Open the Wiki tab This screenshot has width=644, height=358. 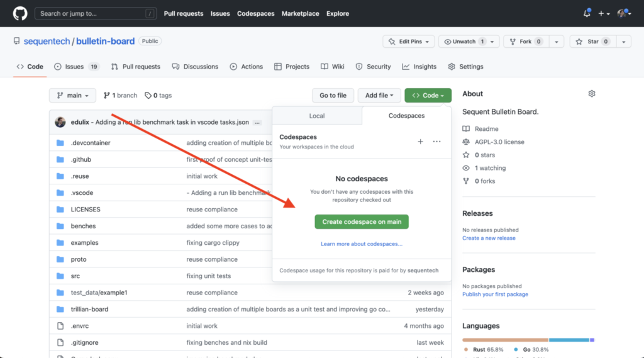(x=332, y=67)
